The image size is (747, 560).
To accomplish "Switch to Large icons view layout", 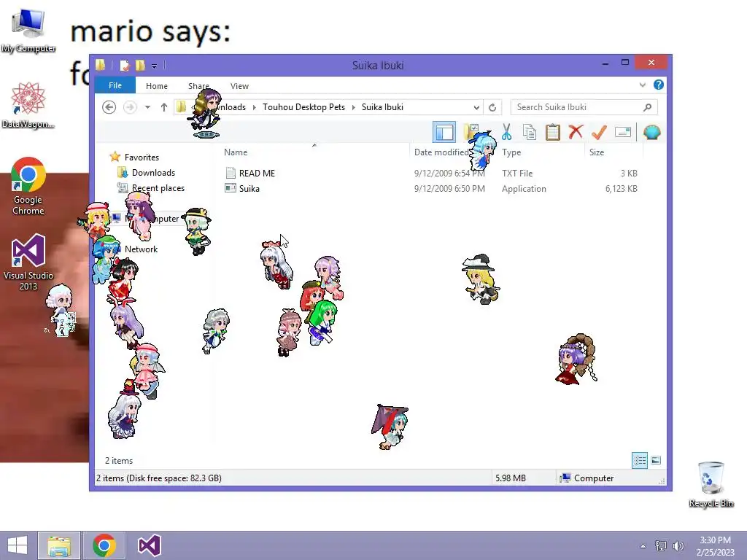I will click(x=656, y=460).
